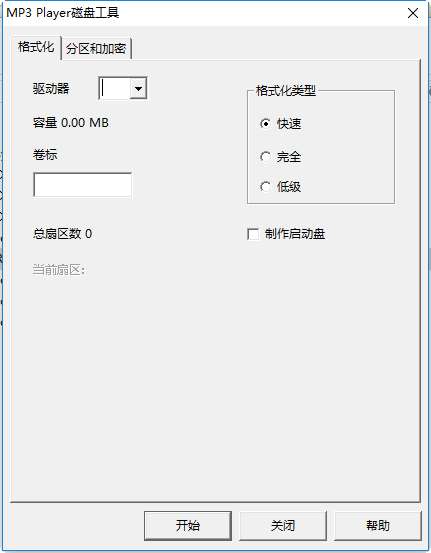Click the 卷标 label text
Viewport: 431px width, 553px height.
pyautogui.click(x=45, y=154)
